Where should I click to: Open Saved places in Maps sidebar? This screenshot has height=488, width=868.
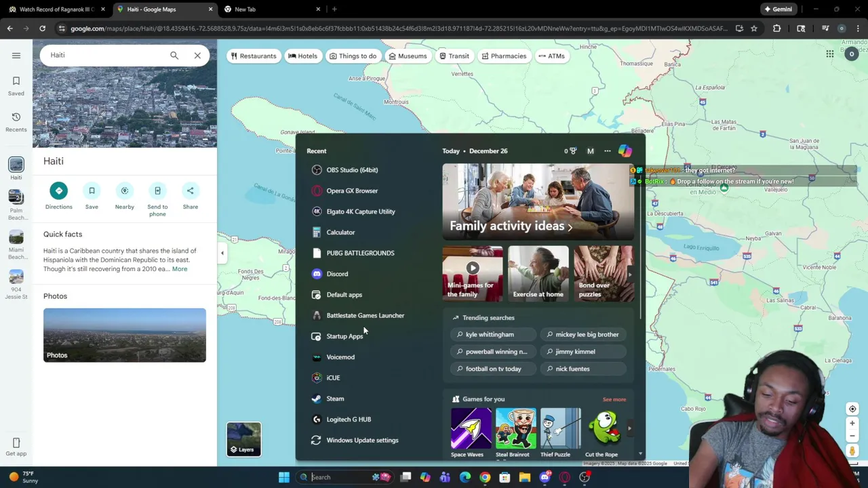pyautogui.click(x=16, y=86)
